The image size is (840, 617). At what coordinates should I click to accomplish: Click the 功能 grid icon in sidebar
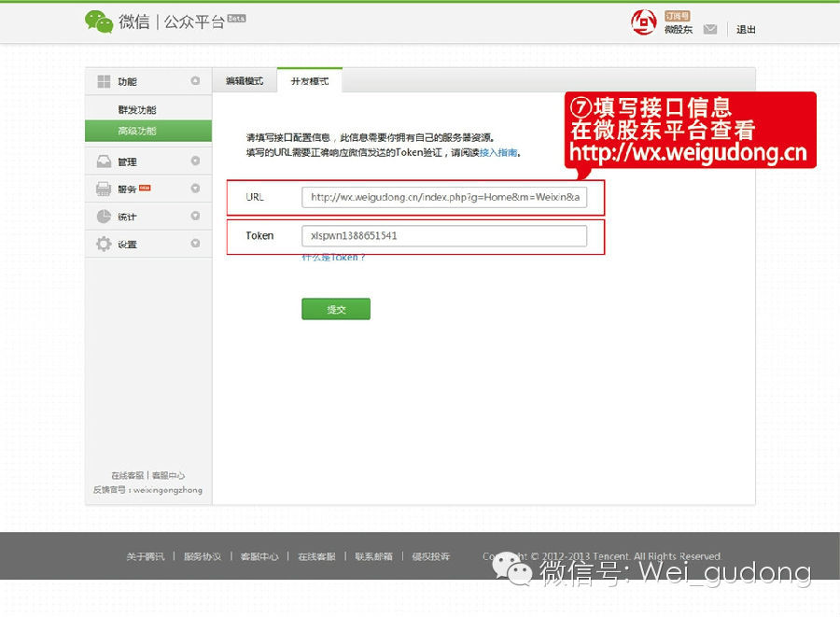104,81
